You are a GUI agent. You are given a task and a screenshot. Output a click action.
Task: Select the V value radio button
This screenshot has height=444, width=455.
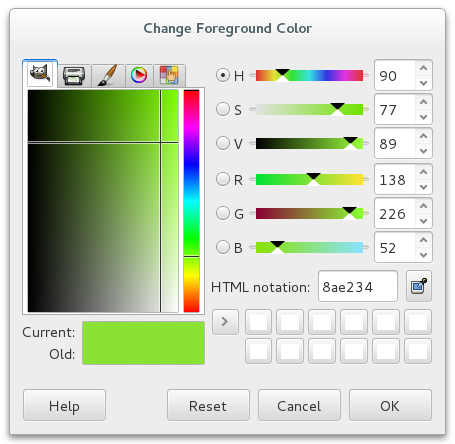coord(223,143)
